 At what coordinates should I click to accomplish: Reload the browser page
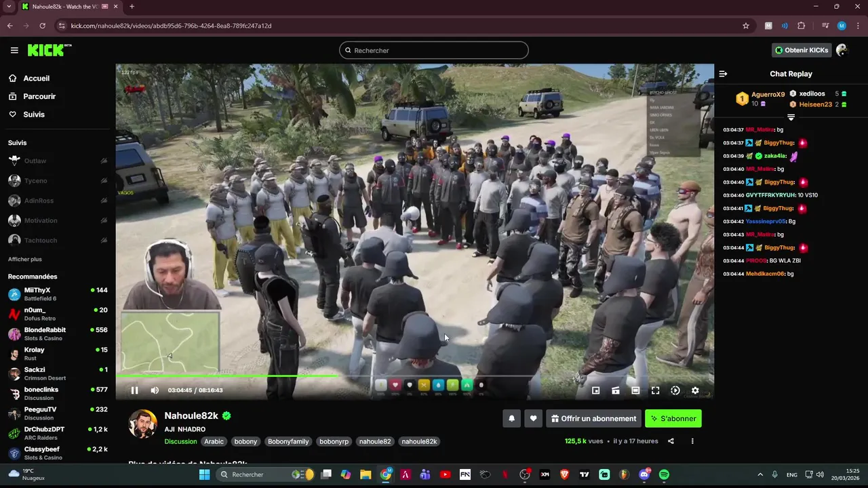pos(42,26)
